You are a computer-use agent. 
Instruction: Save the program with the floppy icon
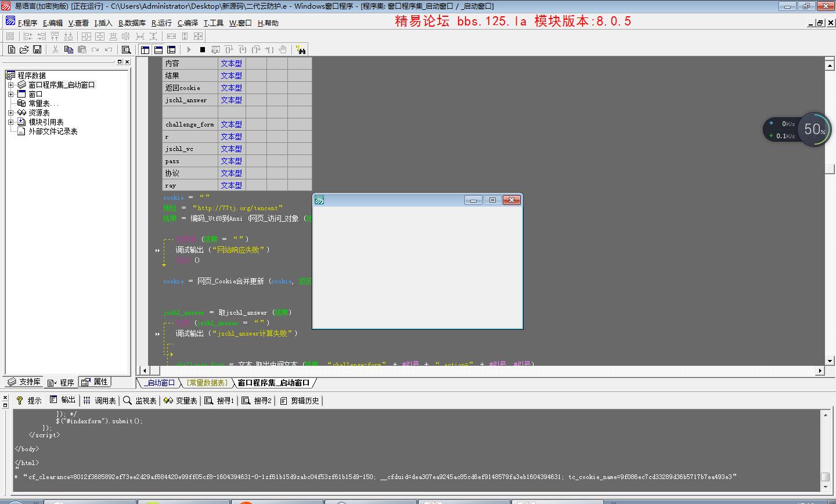coord(37,50)
